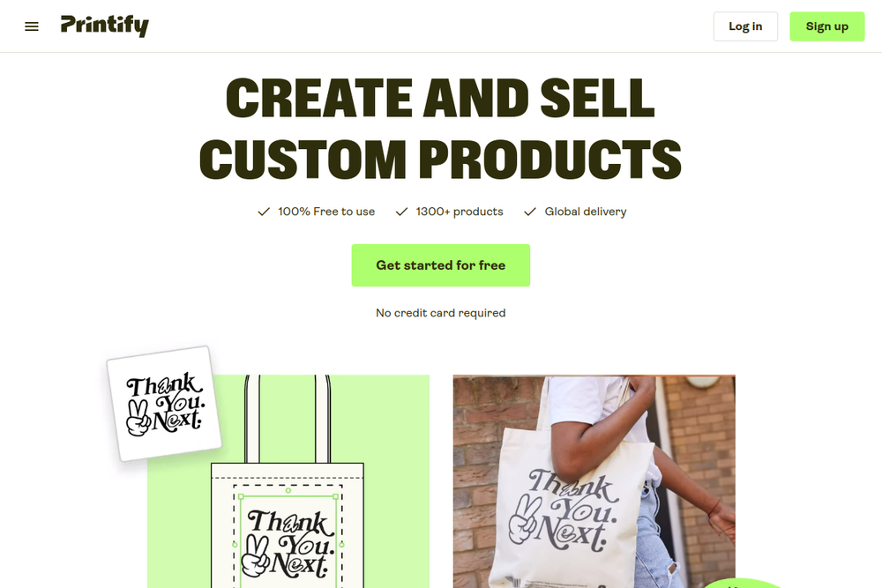Click the green Sign up button
Image resolution: width=882 pixels, height=588 pixels.
tap(827, 26)
